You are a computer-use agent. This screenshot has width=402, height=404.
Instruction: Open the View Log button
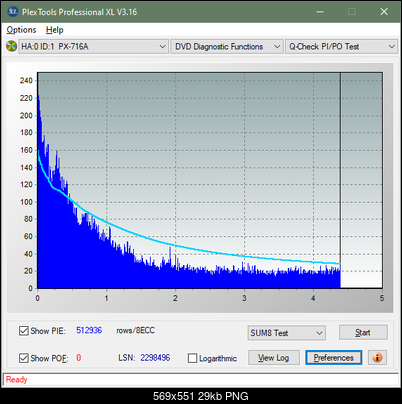click(x=274, y=358)
